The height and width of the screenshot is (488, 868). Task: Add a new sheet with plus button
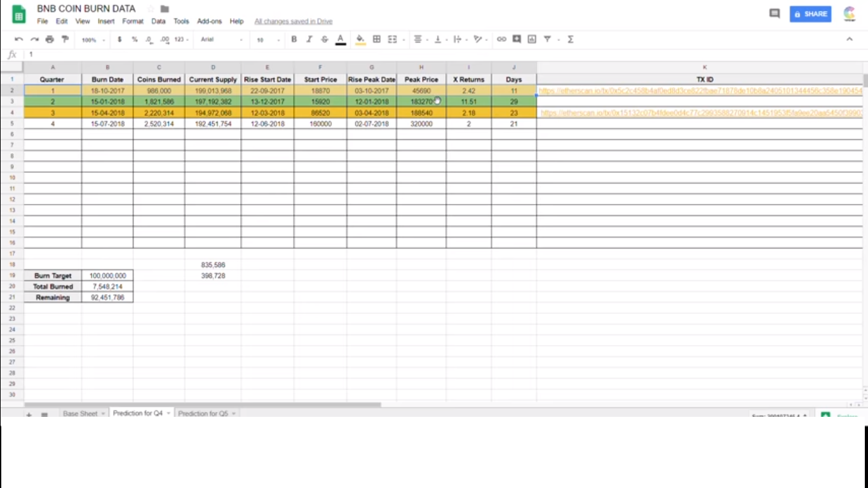pos(29,414)
